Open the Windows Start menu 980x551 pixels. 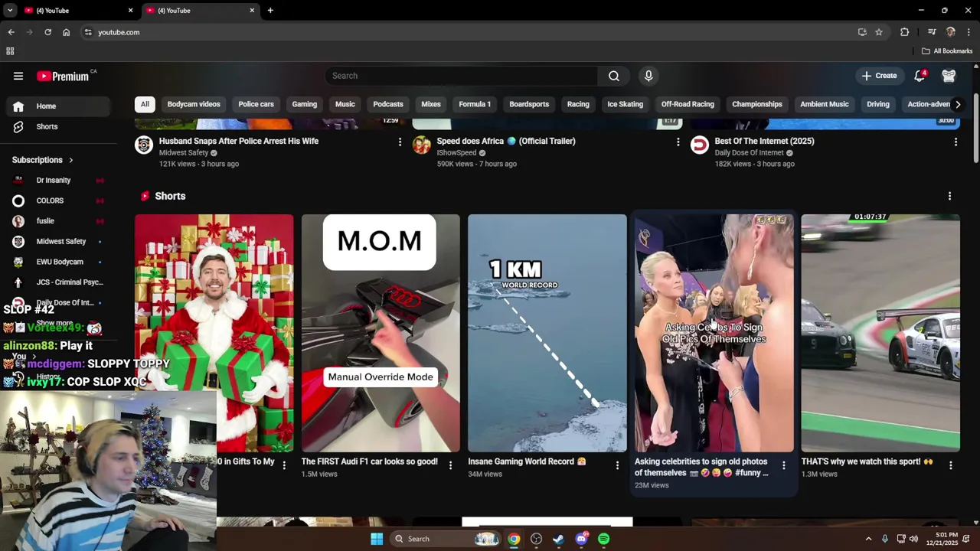pyautogui.click(x=377, y=539)
